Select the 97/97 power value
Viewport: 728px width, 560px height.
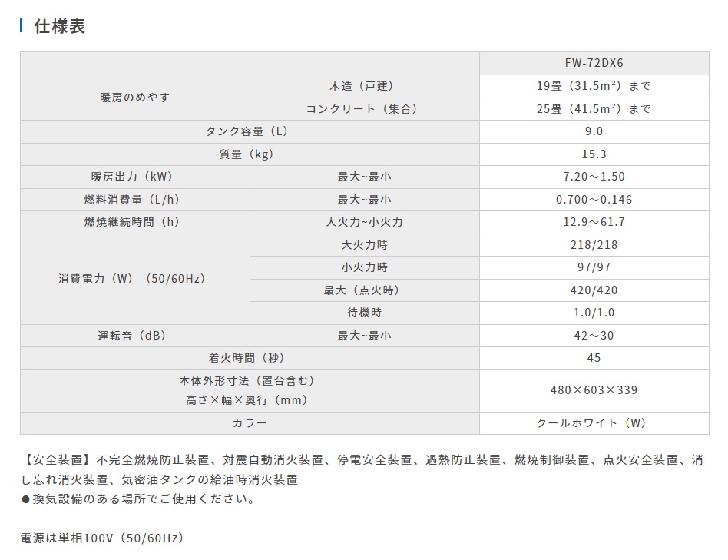(x=594, y=267)
